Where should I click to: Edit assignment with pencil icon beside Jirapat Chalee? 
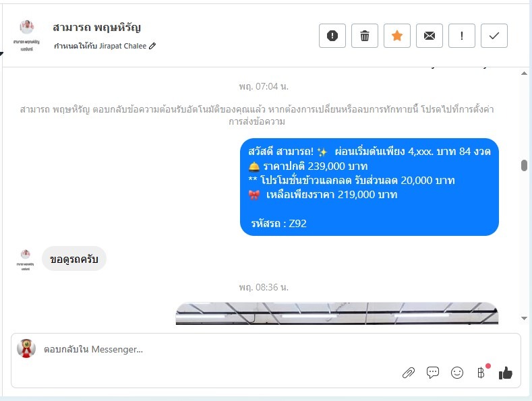(x=152, y=46)
